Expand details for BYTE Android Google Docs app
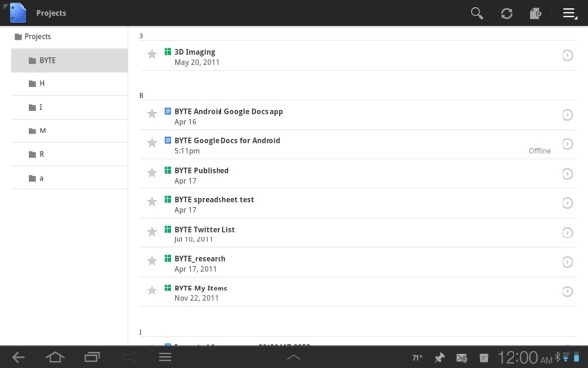 [567, 115]
